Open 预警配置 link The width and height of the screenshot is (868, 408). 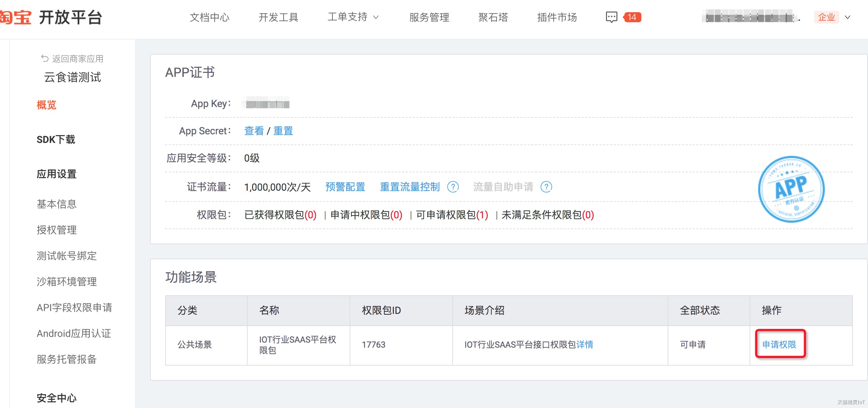345,187
